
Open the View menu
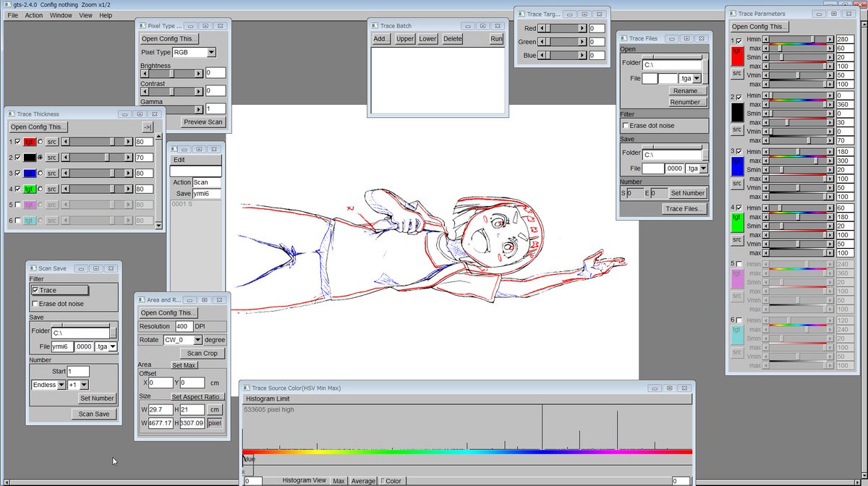tap(85, 15)
